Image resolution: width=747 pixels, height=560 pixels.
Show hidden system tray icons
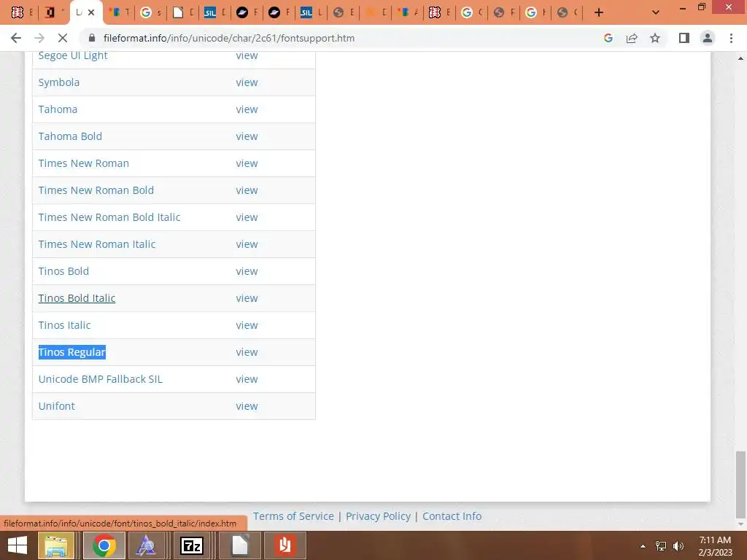pyautogui.click(x=643, y=546)
